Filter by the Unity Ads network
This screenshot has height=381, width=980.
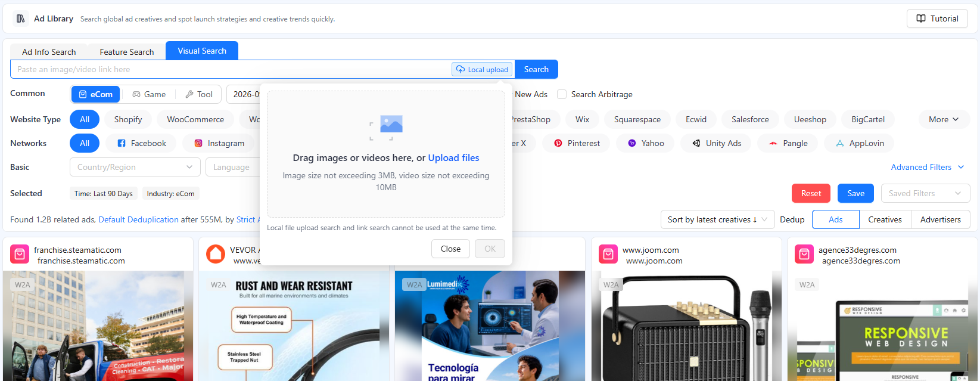click(717, 143)
